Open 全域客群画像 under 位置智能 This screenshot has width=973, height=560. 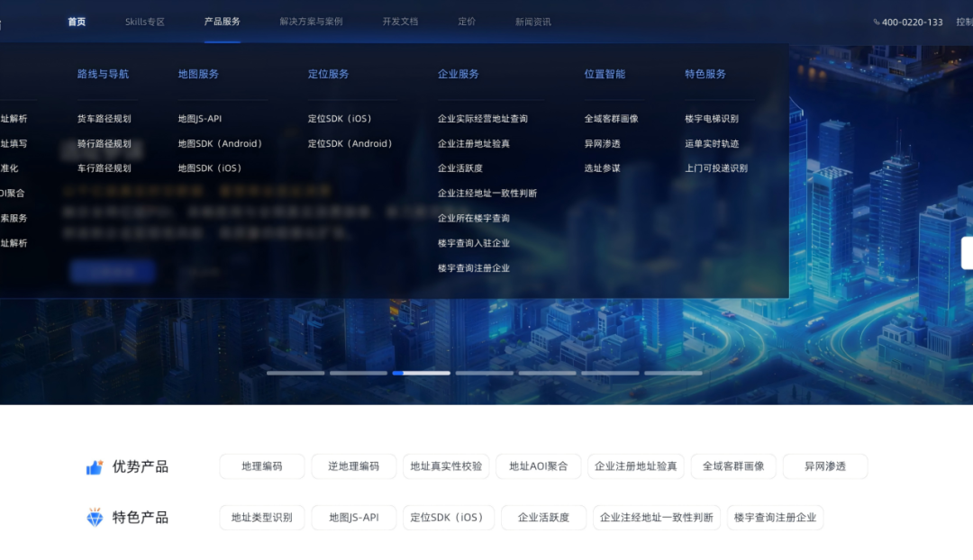(x=611, y=119)
